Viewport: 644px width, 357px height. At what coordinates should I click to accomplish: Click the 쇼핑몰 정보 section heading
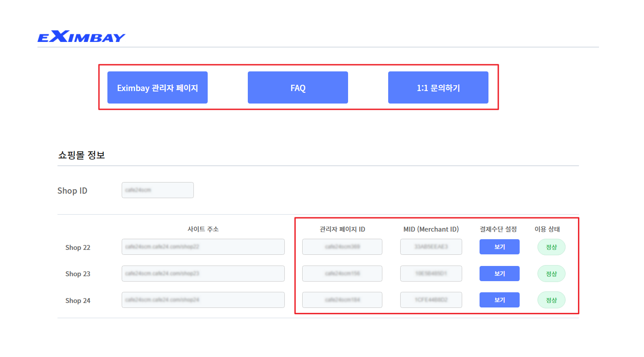pos(81,155)
